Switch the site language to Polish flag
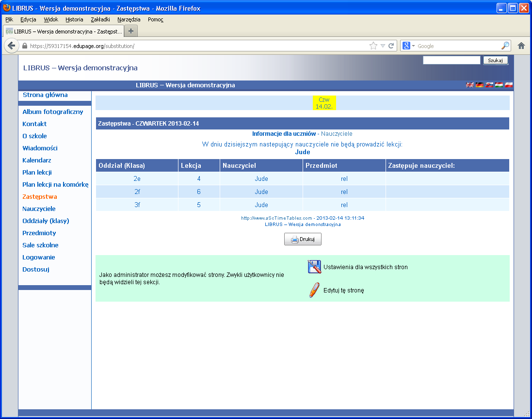 [508, 85]
